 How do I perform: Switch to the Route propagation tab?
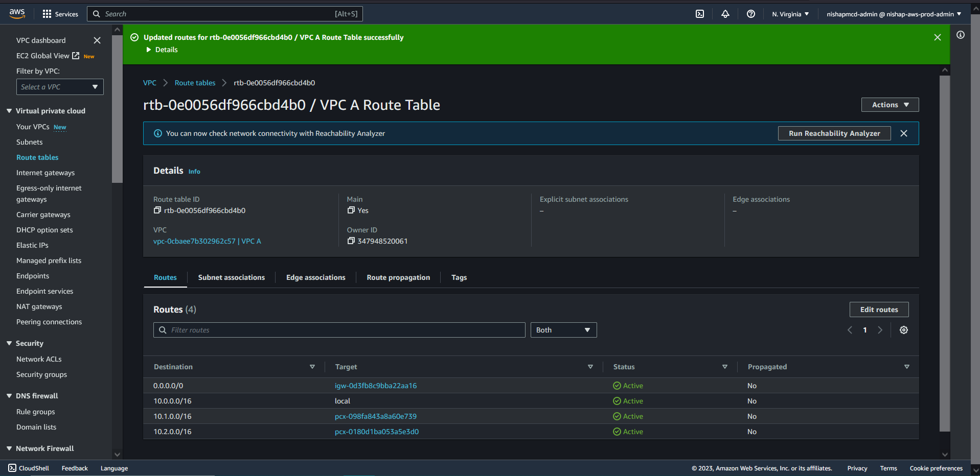click(x=398, y=277)
